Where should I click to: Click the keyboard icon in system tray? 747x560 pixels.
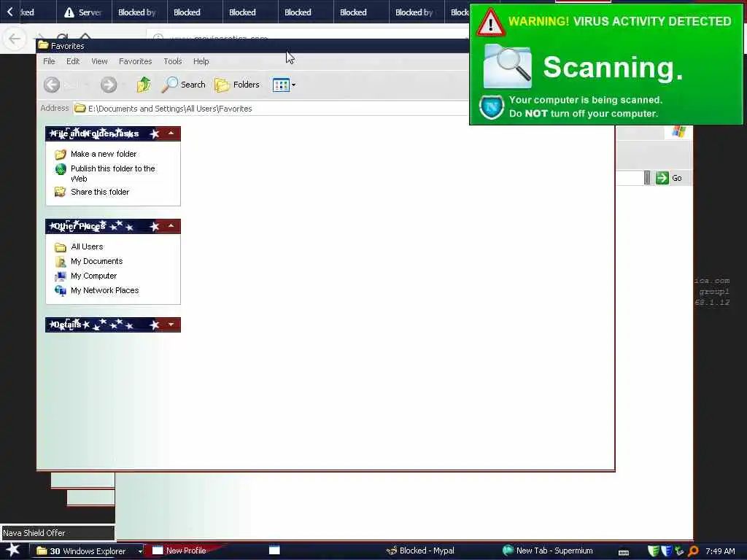pyautogui.click(x=623, y=552)
